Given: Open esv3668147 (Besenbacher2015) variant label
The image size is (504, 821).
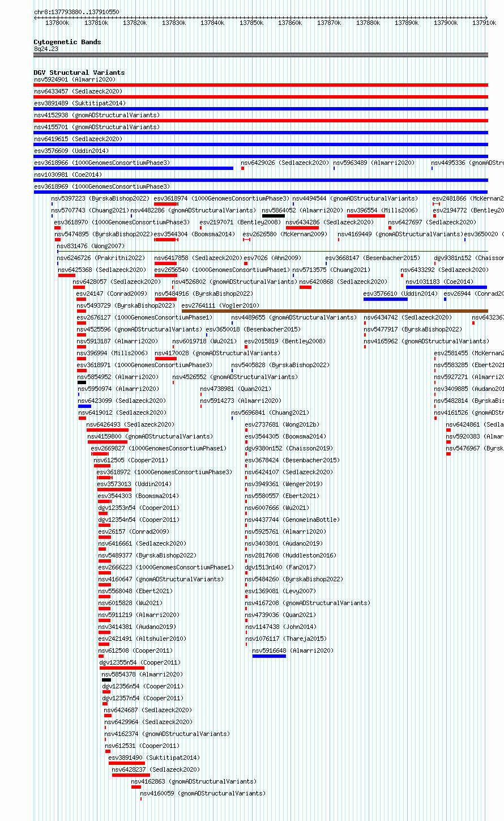Looking at the screenshot, I should 373,258.
